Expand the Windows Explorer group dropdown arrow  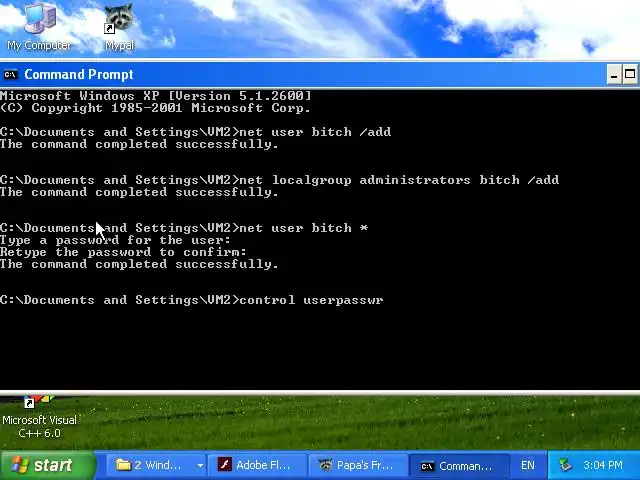tap(200, 465)
